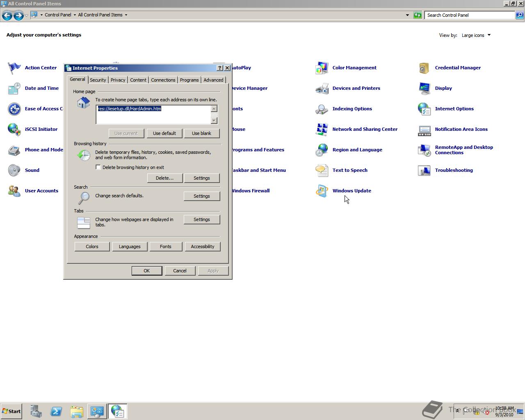The height and width of the screenshot is (420, 525).
Task: Open Ease of Access Center icon
Action: click(x=14, y=109)
